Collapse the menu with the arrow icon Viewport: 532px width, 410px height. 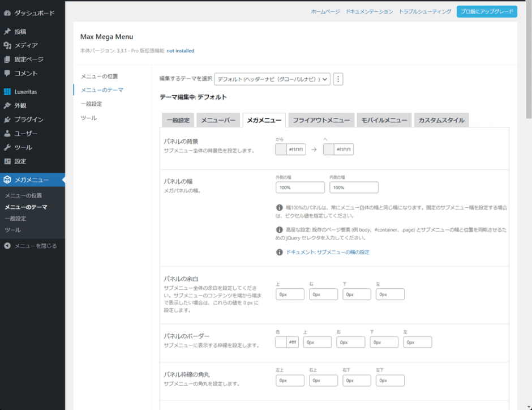tap(7, 246)
